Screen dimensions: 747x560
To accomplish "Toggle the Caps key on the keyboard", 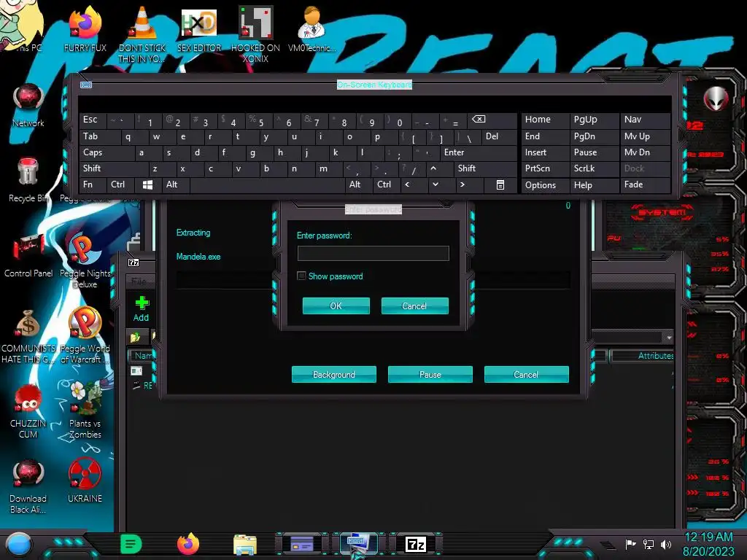I will pyautogui.click(x=107, y=152).
